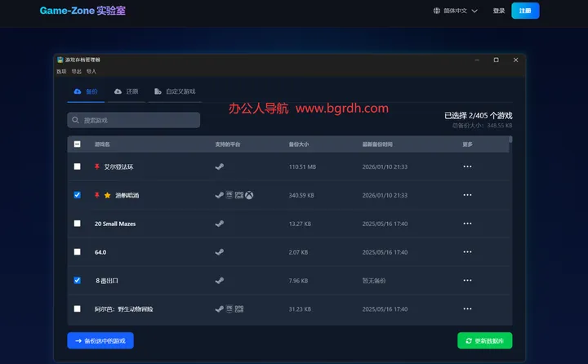Maximize the game save manager window
The height and width of the screenshot is (364, 588).
497,60
